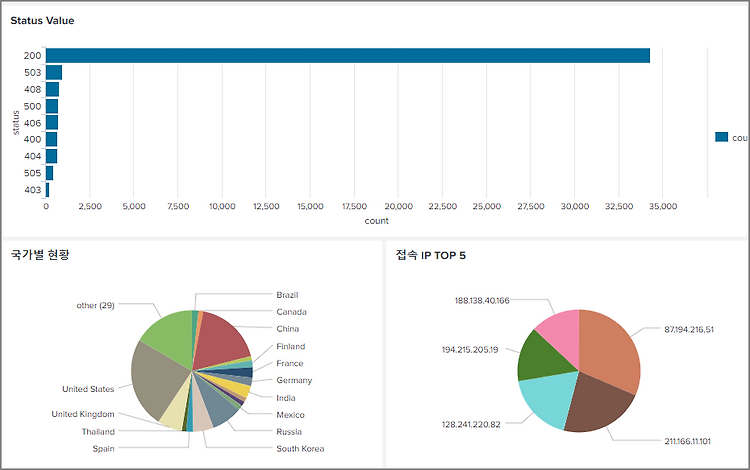This screenshot has width=750, height=470.
Task: Select the dark green 194.215.205.19 slice
Action: point(543,359)
